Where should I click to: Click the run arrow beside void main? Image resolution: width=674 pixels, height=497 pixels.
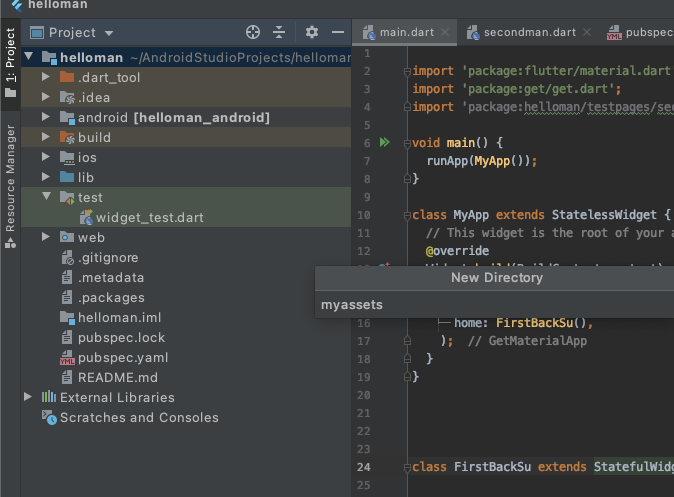pyautogui.click(x=385, y=142)
